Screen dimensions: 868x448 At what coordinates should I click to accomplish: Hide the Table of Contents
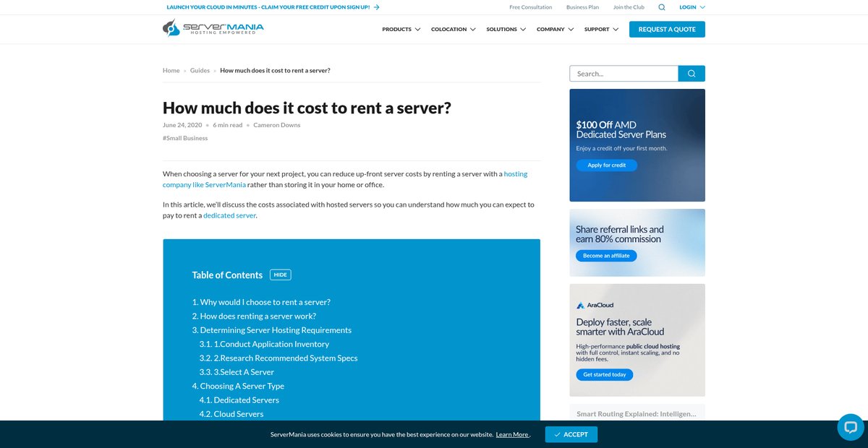point(281,275)
